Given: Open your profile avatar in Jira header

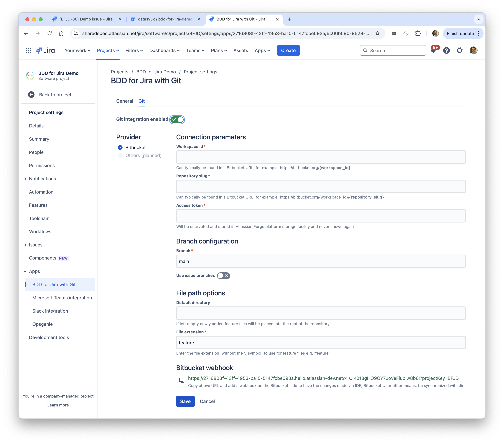Looking at the screenshot, I should click(473, 51).
